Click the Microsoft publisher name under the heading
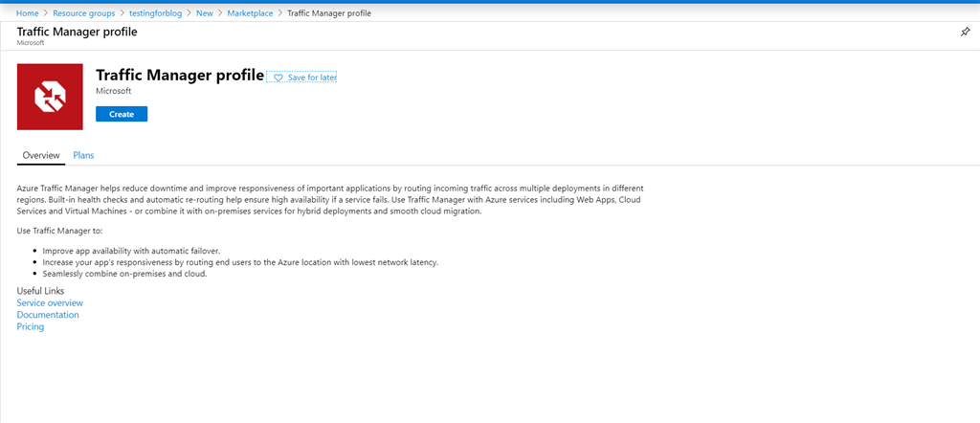This screenshot has width=980, height=423. [114, 91]
